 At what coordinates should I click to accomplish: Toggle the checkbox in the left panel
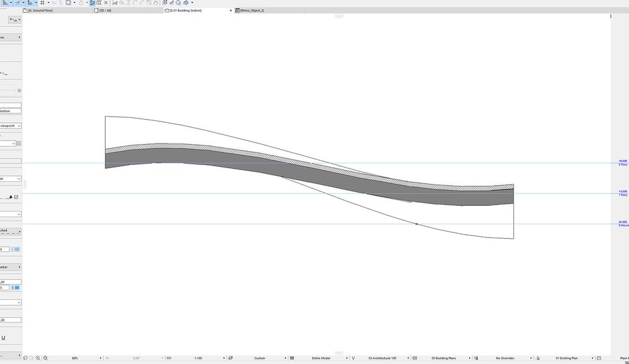click(x=16, y=197)
